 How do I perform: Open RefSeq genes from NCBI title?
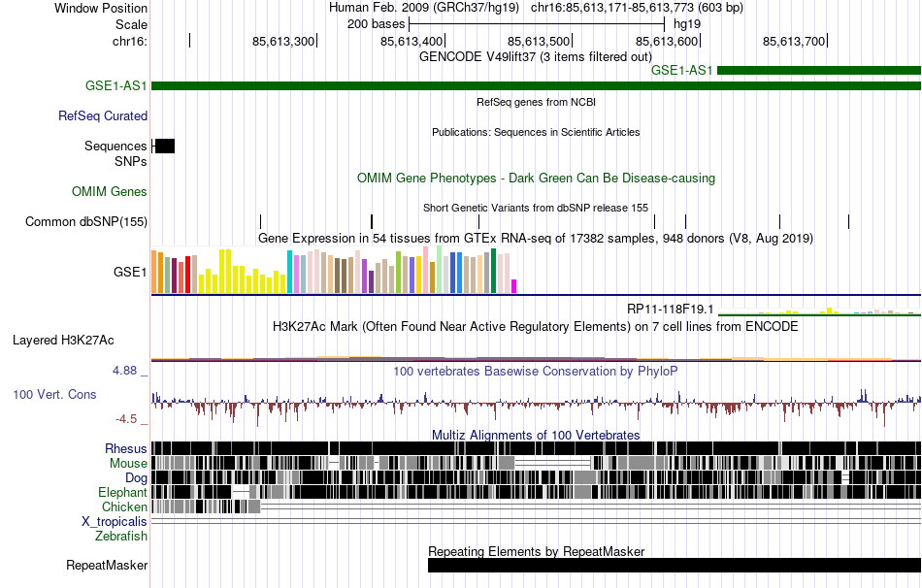(536, 102)
